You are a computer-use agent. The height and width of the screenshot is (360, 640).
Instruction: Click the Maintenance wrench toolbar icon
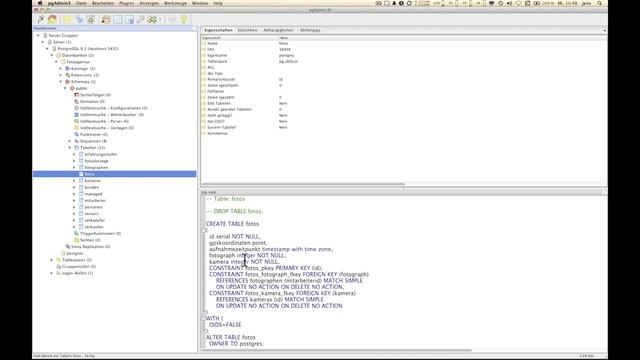click(140, 19)
